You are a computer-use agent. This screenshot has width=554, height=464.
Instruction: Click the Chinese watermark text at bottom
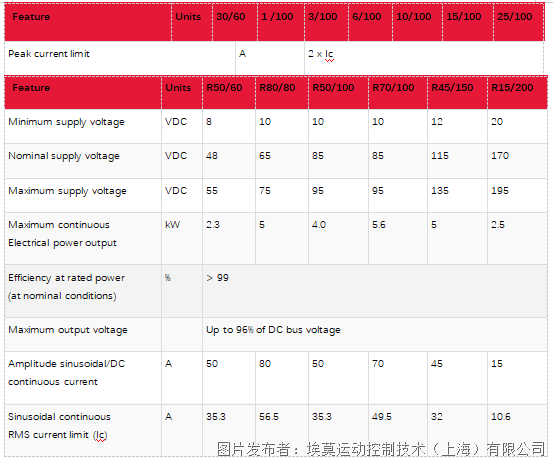point(381,449)
